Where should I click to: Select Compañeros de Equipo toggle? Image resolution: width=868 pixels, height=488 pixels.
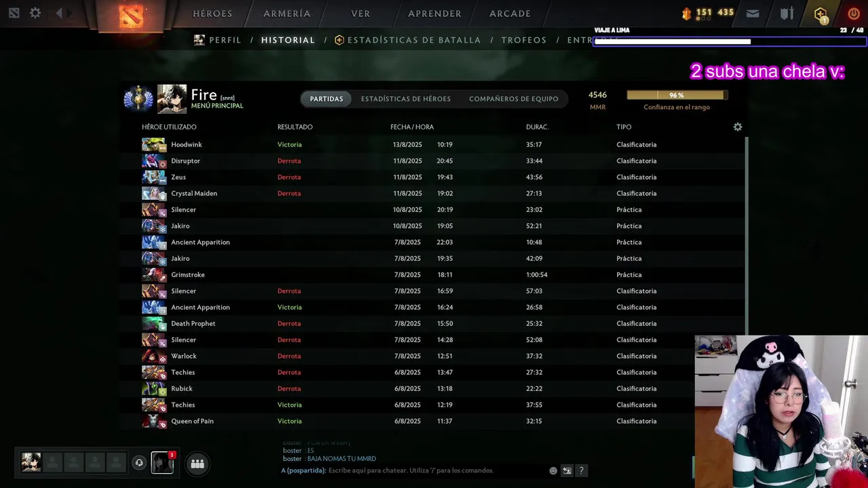(513, 99)
